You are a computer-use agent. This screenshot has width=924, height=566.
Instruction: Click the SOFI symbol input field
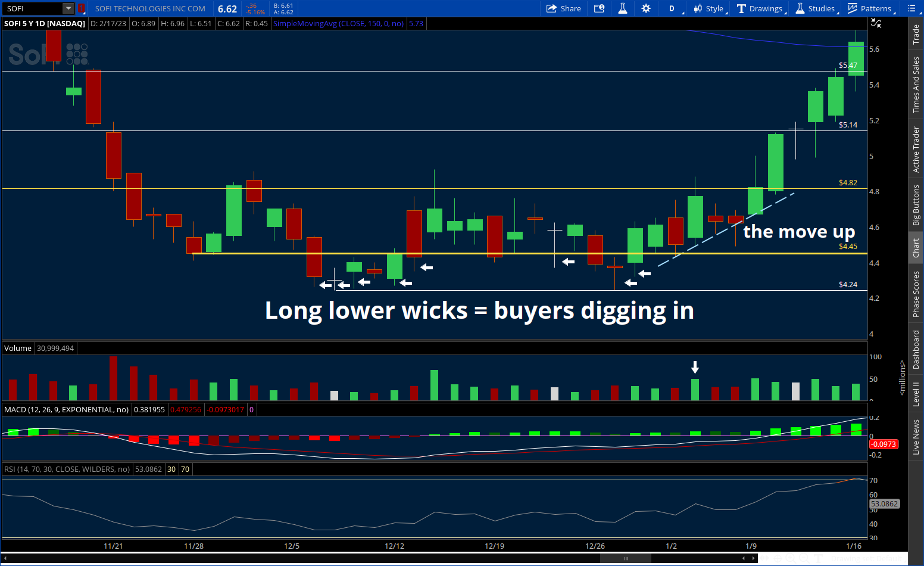click(x=33, y=8)
